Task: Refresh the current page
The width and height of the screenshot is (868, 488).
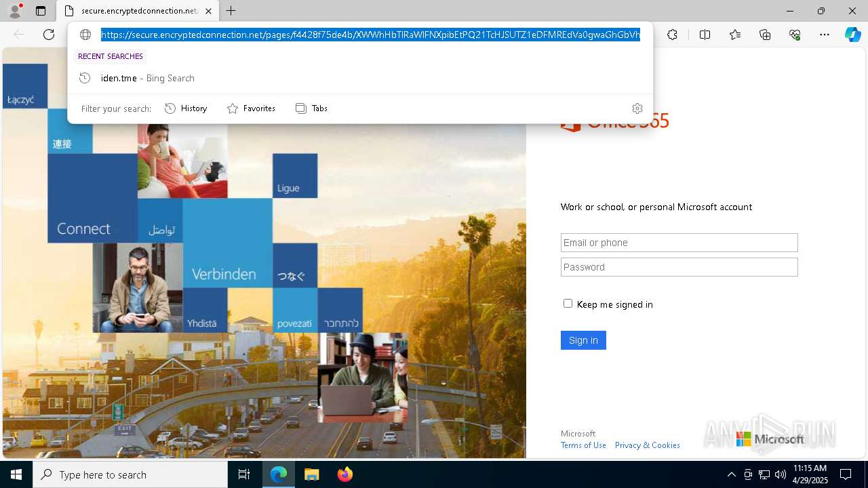Action: pyautogui.click(x=49, y=35)
